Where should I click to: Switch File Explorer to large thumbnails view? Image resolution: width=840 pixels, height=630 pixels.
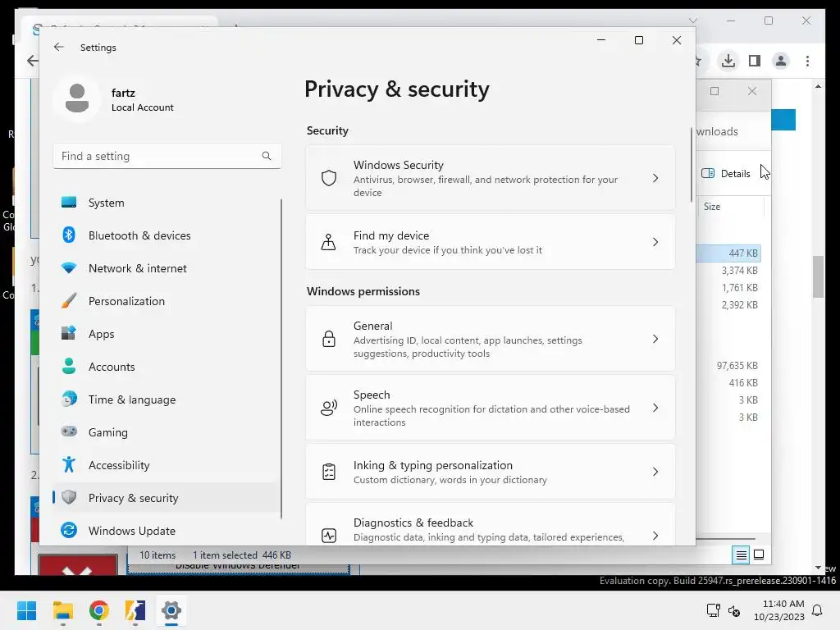coord(759,555)
